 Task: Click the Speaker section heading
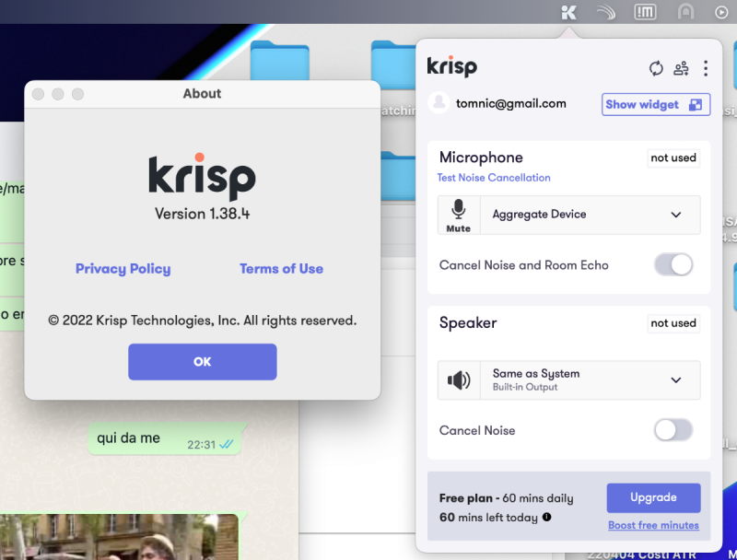[468, 322]
